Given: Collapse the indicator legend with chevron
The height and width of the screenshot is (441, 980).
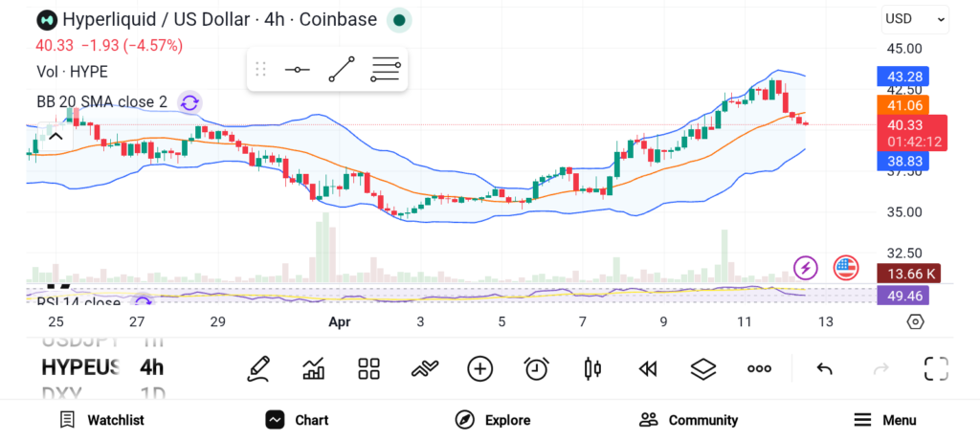Looking at the screenshot, I should (56, 137).
